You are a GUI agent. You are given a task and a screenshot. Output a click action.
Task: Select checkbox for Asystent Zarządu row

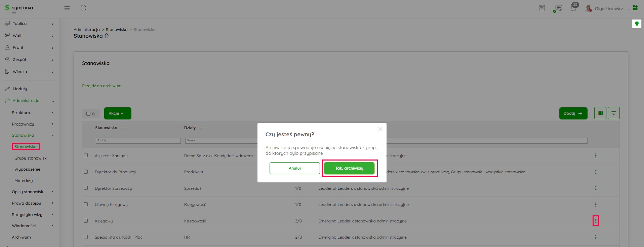86,155
